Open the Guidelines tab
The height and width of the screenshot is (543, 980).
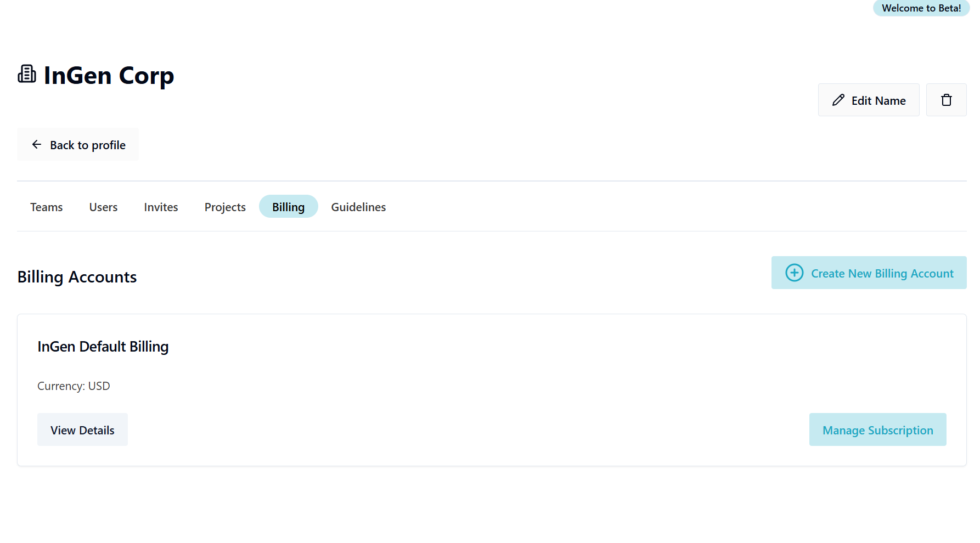pos(358,207)
